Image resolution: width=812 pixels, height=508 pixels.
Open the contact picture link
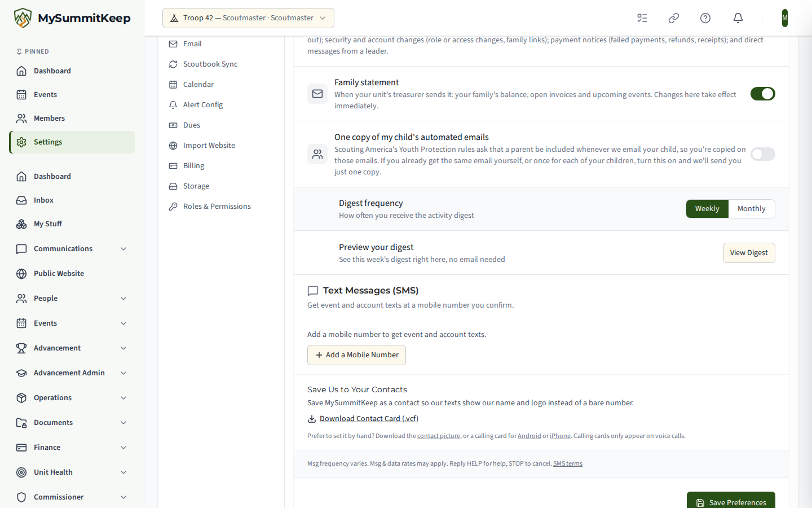pos(439,436)
